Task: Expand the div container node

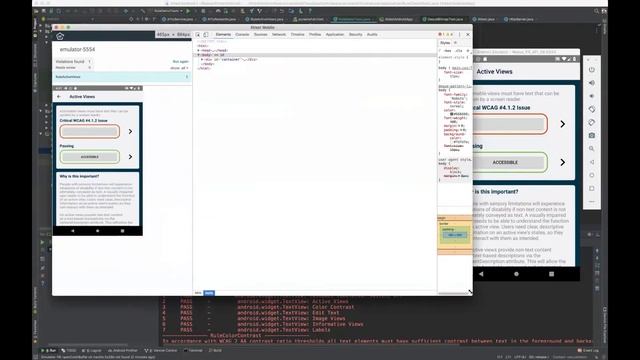Action: [202, 60]
